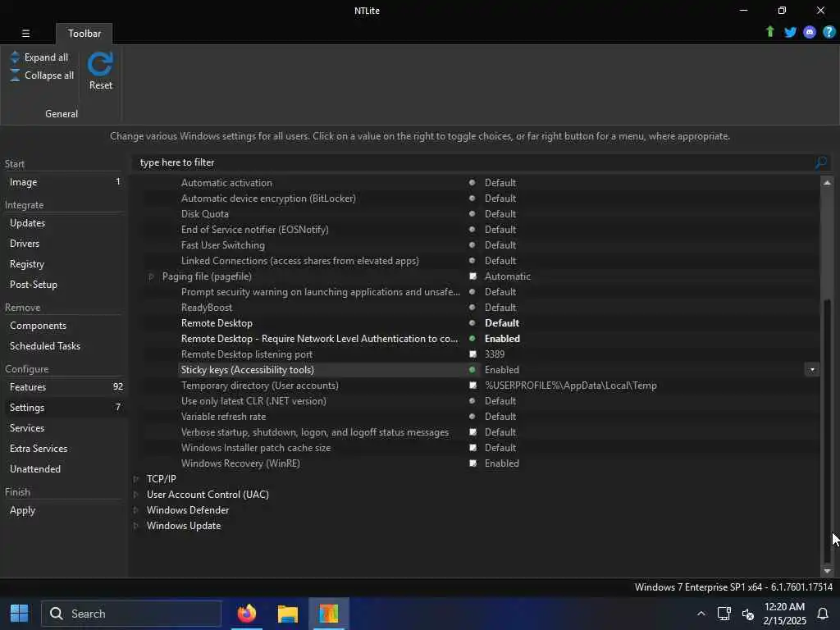Open the Sticky keys row dropdown arrow
Image resolution: width=840 pixels, height=630 pixels.
click(812, 370)
